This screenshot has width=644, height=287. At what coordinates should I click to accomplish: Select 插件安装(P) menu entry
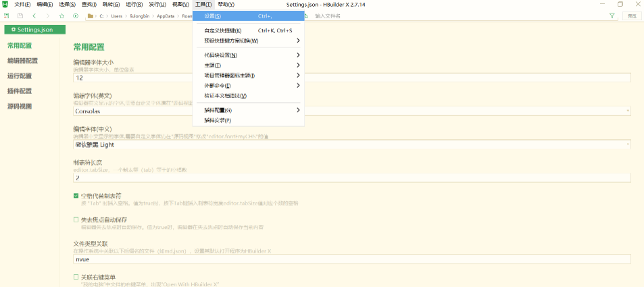249,120
